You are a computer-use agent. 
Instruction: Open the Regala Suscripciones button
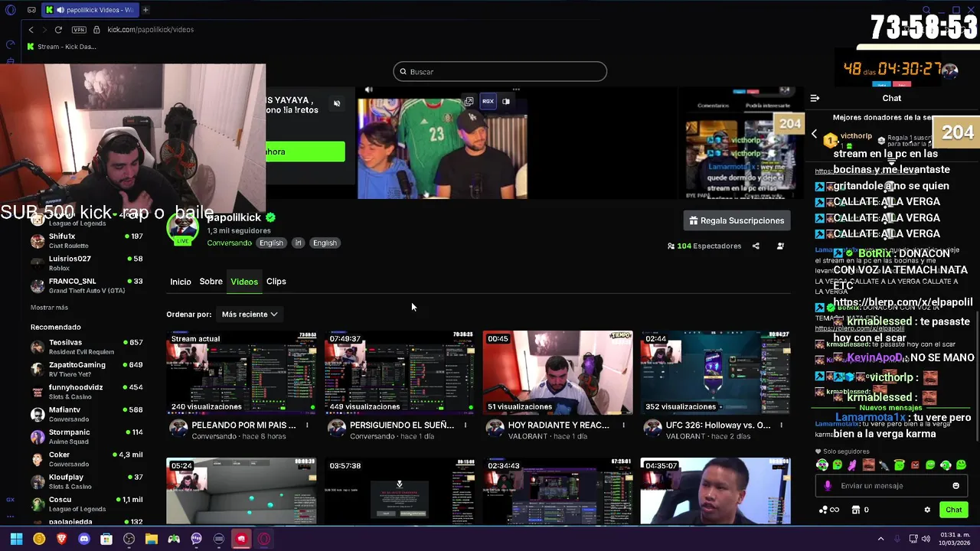(737, 220)
